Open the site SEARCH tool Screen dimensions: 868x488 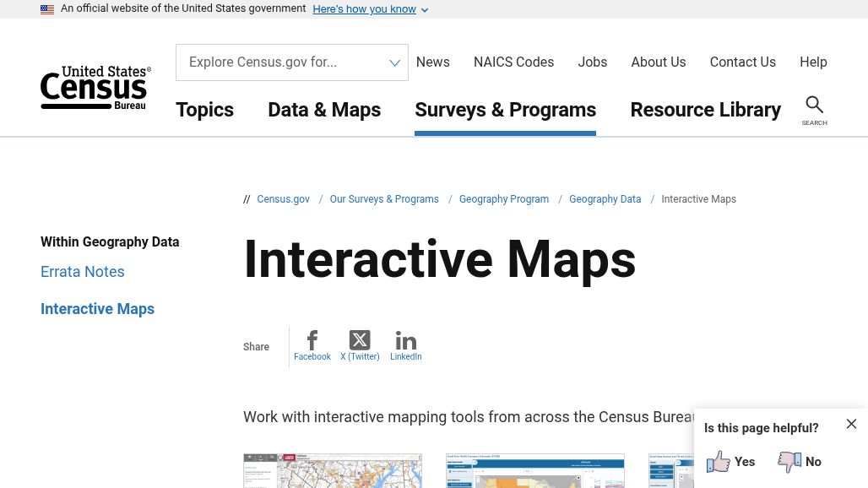tap(814, 111)
